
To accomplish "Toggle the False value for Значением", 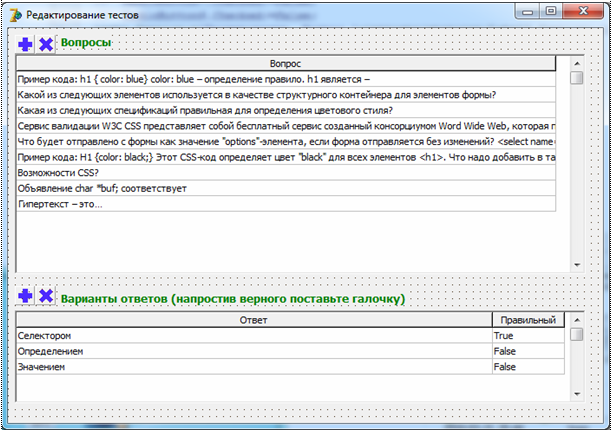I will tap(528, 367).
